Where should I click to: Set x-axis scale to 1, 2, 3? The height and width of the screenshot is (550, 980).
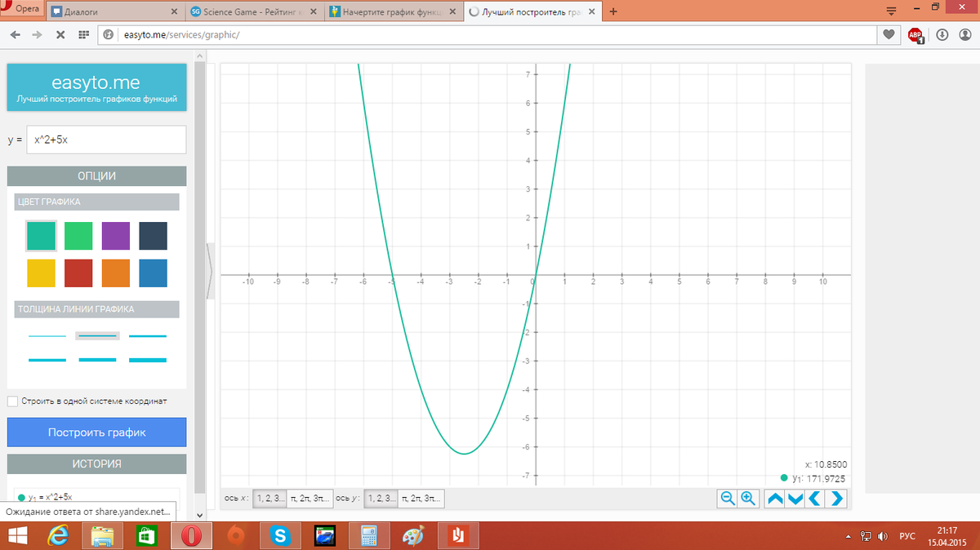coord(269,498)
